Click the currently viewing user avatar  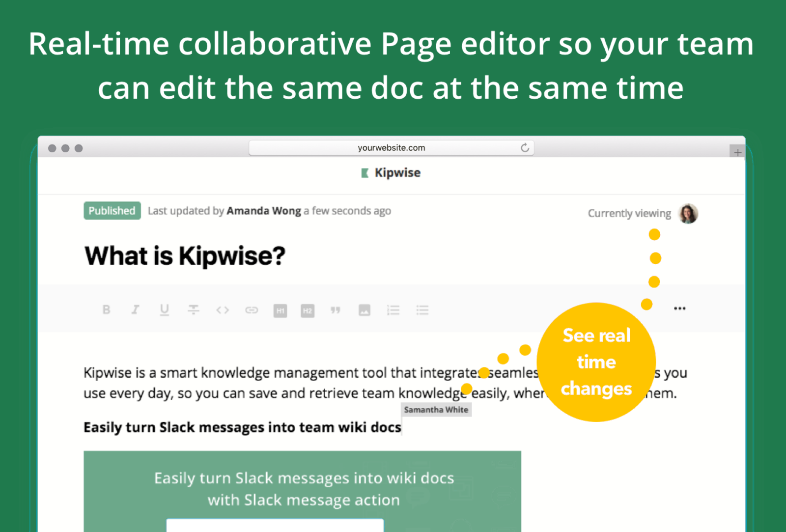(x=688, y=213)
